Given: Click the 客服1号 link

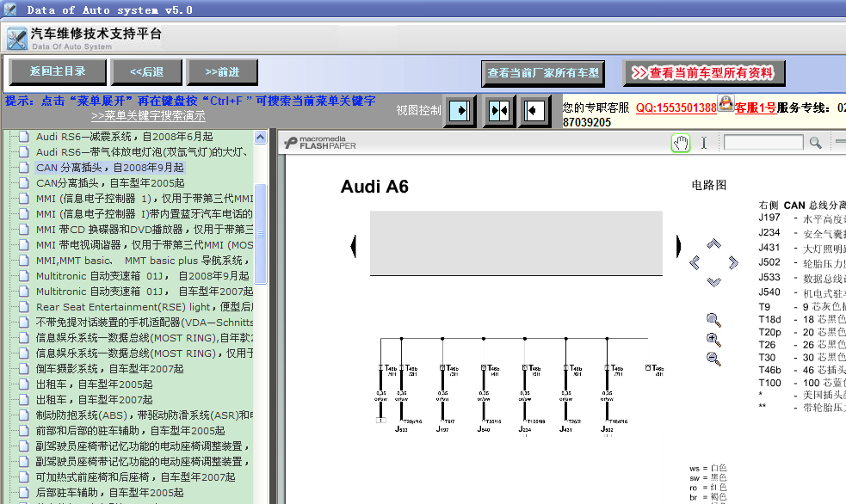Looking at the screenshot, I should click(x=756, y=108).
